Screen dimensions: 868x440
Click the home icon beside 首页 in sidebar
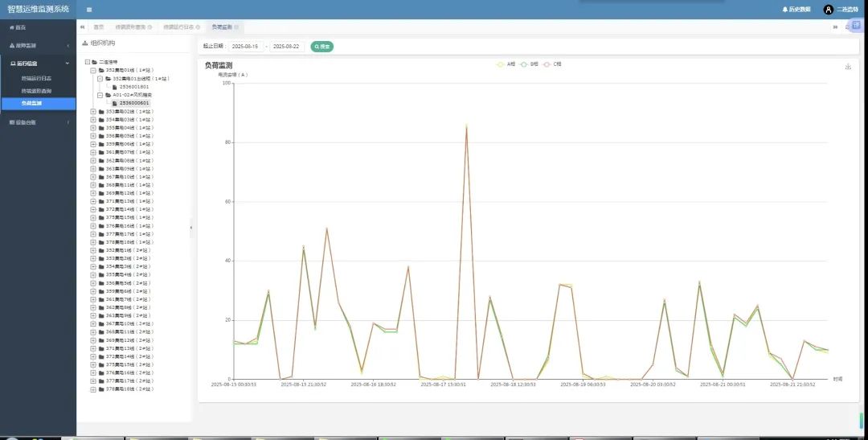click(x=11, y=27)
